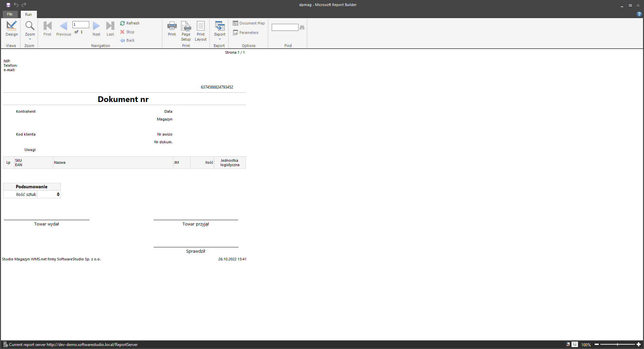Switch to Print Layout view

tap(201, 31)
